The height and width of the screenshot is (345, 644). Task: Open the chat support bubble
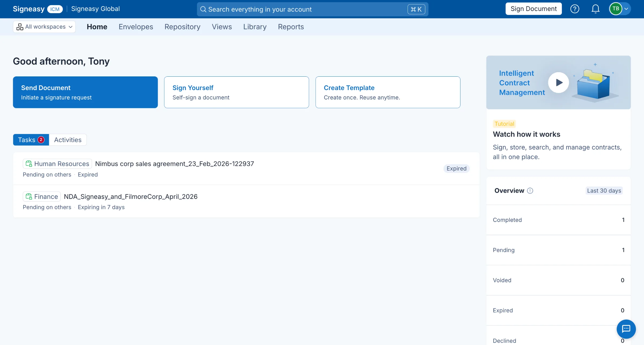coord(626,329)
